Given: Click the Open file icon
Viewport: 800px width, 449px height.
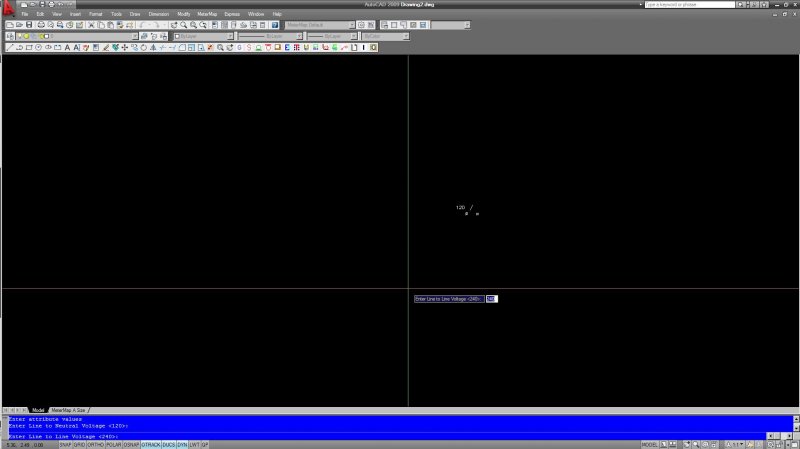Looking at the screenshot, I should pyautogui.click(x=19, y=25).
